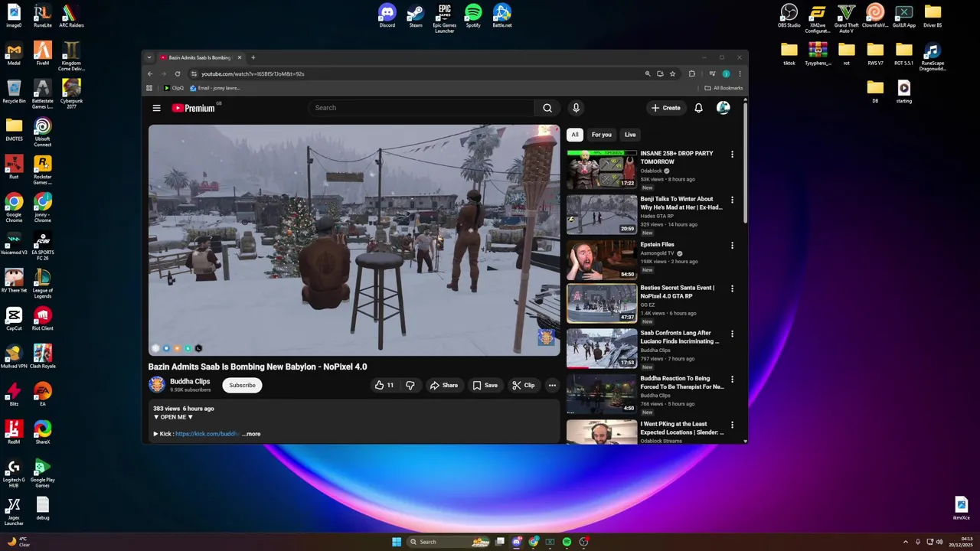The height and width of the screenshot is (551, 980).
Task: Open Chrome three-dot menu
Action: click(x=739, y=73)
